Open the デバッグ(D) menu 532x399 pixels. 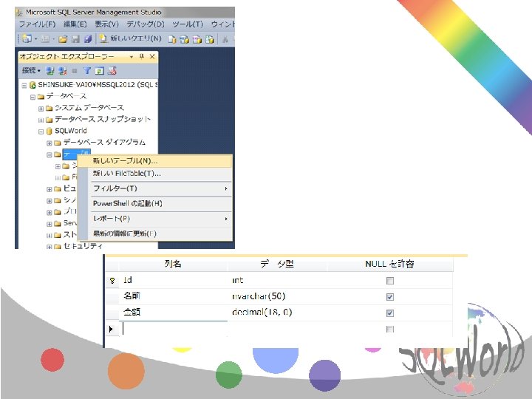click(x=146, y=24)
